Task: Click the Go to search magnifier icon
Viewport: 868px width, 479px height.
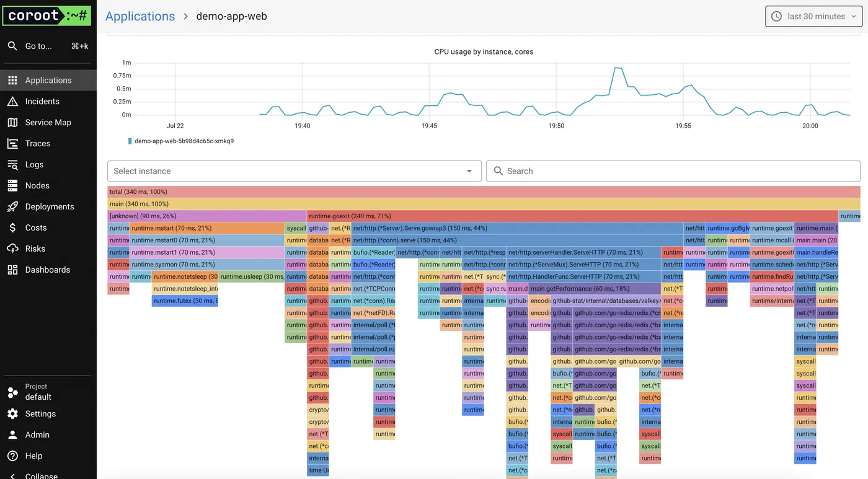Action: [x=12, y=46]
